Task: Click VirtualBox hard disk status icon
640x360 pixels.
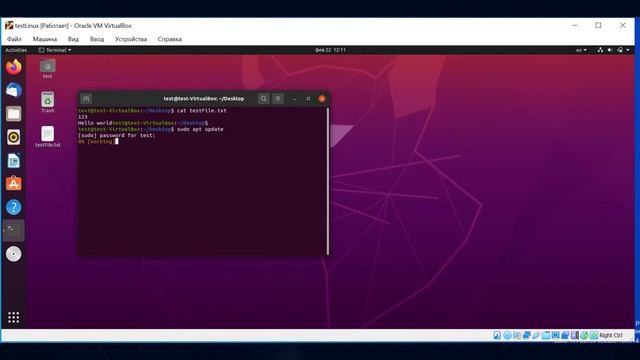Action: coord(497,335)
